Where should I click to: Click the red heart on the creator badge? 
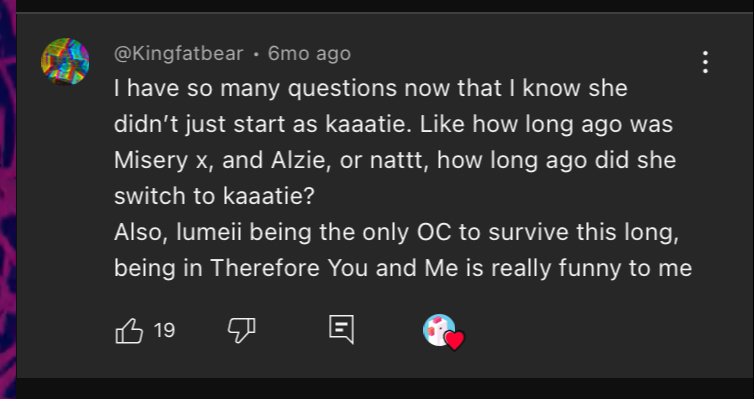point(454,340)
